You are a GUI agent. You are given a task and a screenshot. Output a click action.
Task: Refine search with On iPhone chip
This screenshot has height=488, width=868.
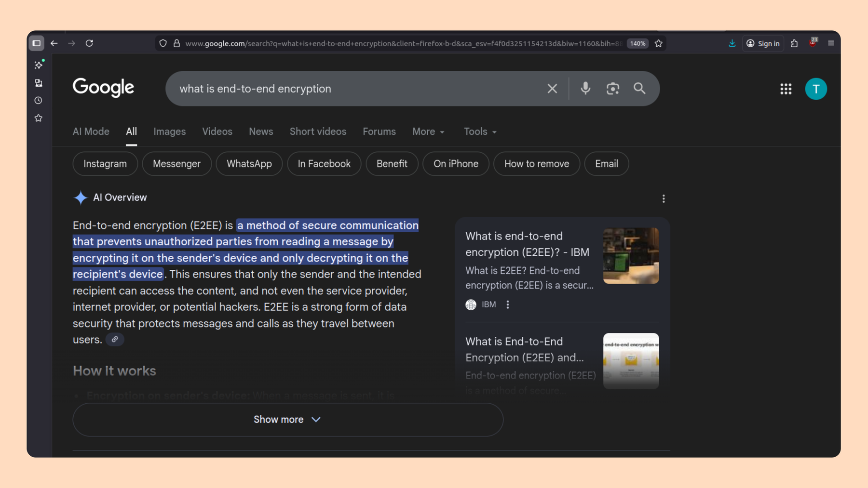click(x=456, y=164)
